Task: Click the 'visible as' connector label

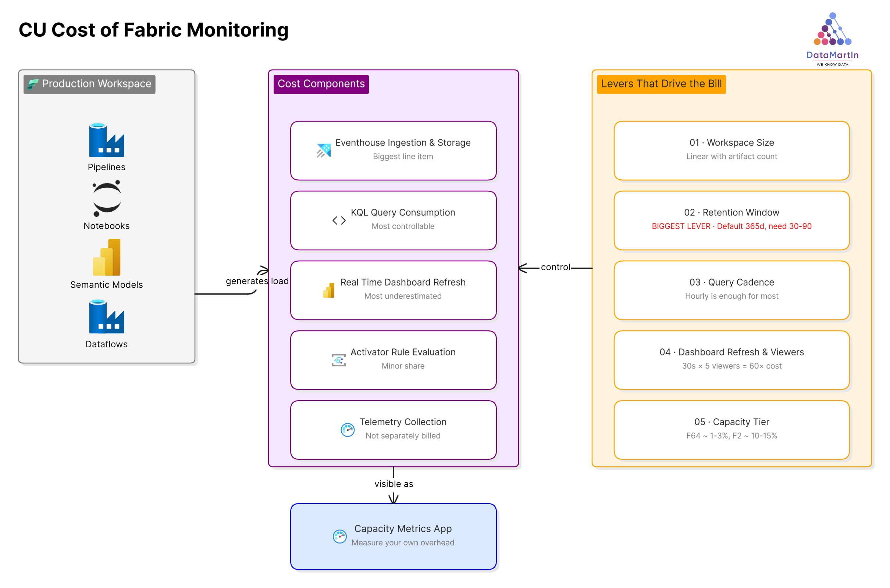Action: tap(394, 484)
